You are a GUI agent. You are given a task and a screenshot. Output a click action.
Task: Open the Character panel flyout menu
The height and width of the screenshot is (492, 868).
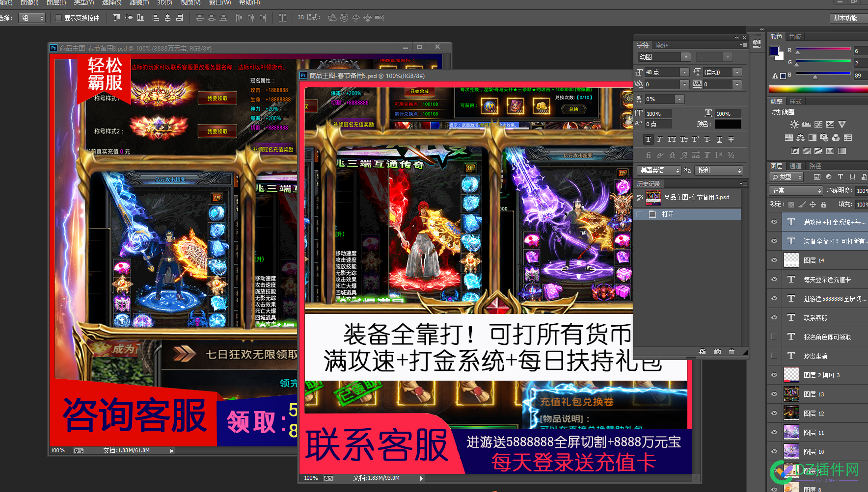click(x=743, y=45)
